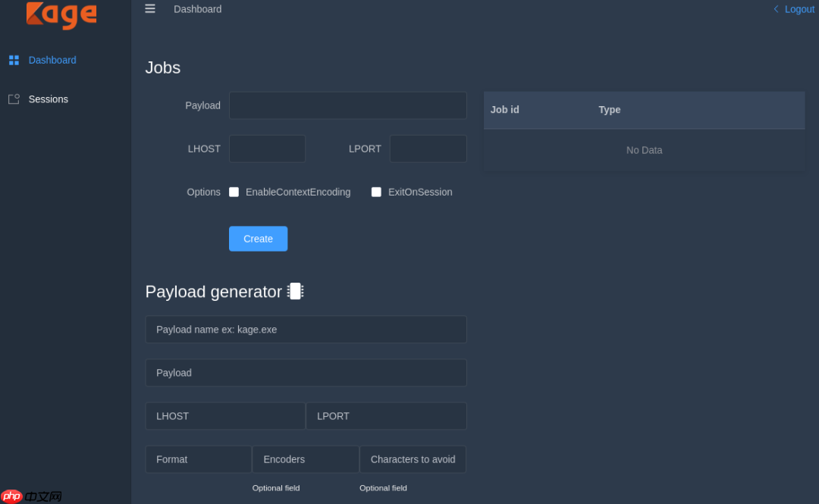This screenshot has height=504, width=819.
Task: Click the Characters to avoid field
Action: coord(413,459)
